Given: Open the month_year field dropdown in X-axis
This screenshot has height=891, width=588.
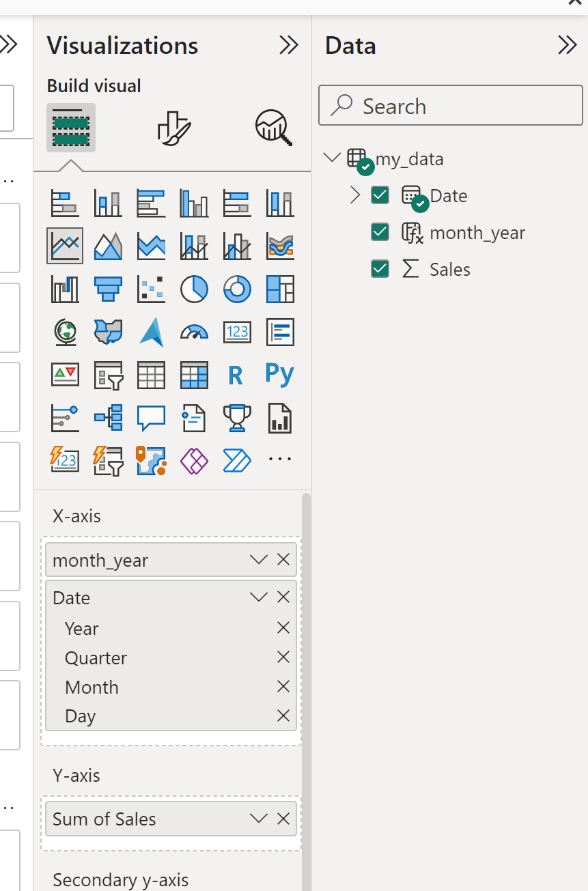Looking at the screenshot, I should 258,560.
